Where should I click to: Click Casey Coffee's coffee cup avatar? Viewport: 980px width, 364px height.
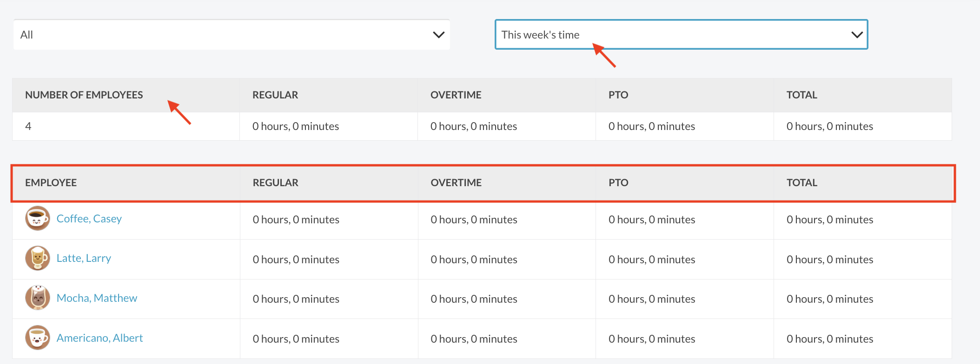point(37,219)
